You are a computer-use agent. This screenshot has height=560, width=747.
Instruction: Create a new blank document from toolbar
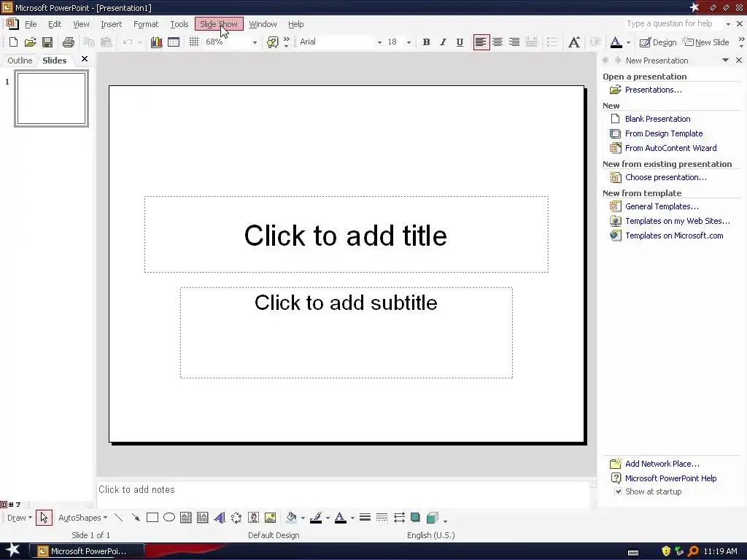[x=13, y=42]
